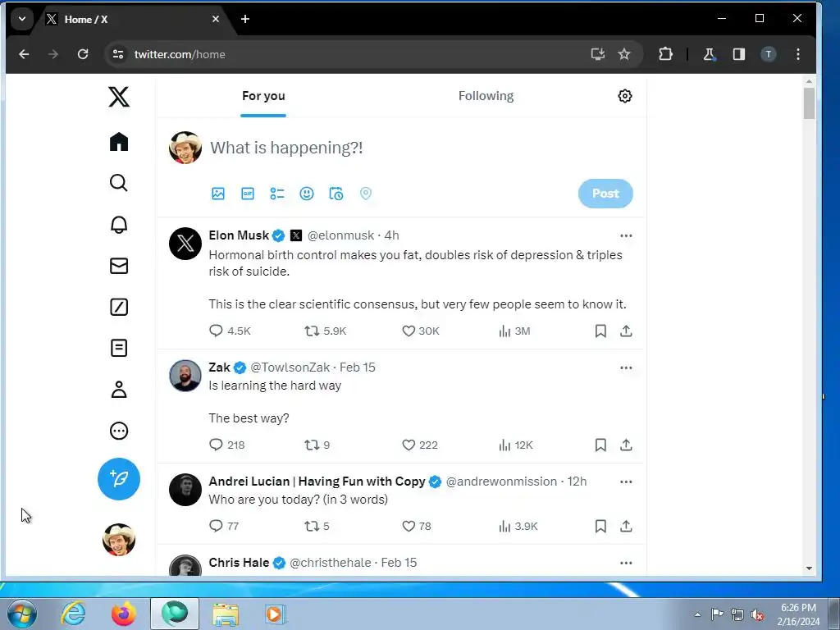Viewport: 840px width, 630px height.
Task: Schedule post using calendar clock icon
Action: tap(336, 194)
